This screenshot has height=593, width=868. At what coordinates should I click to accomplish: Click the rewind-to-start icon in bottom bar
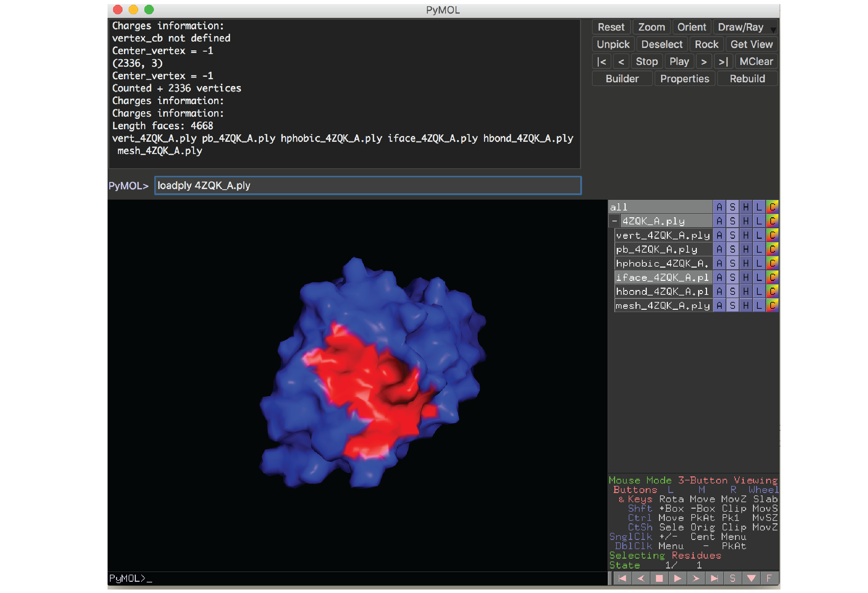click(x=622, y=578)
